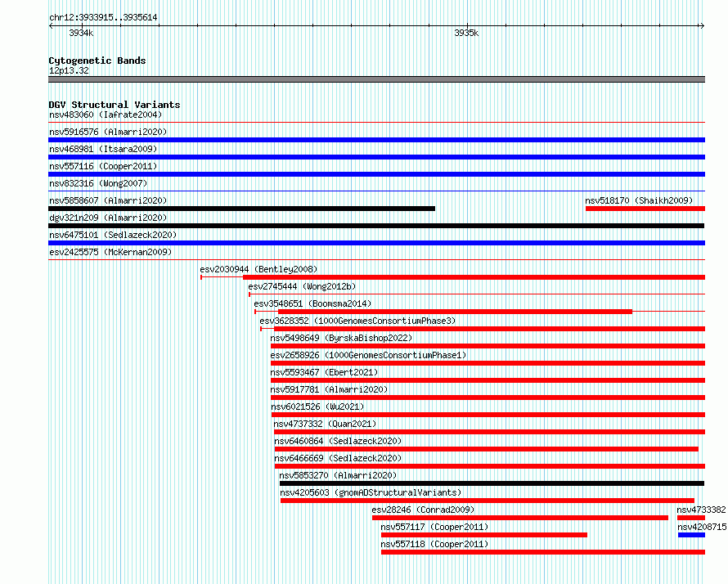Click the left arrow of the ruler
Image resolution: width=728 pixels, height=584 pixels.
(51, 25)
